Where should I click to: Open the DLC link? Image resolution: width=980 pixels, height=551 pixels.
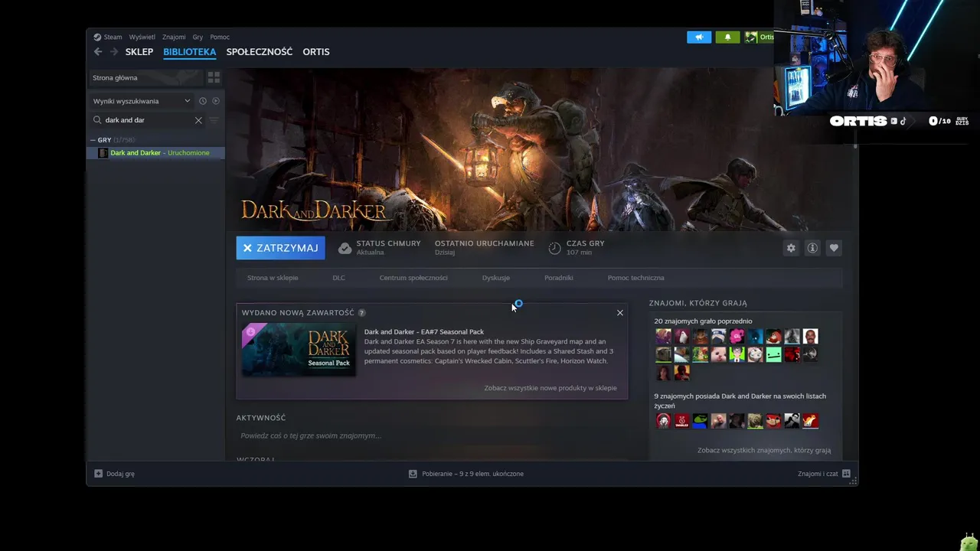click(x=338, y=278)
